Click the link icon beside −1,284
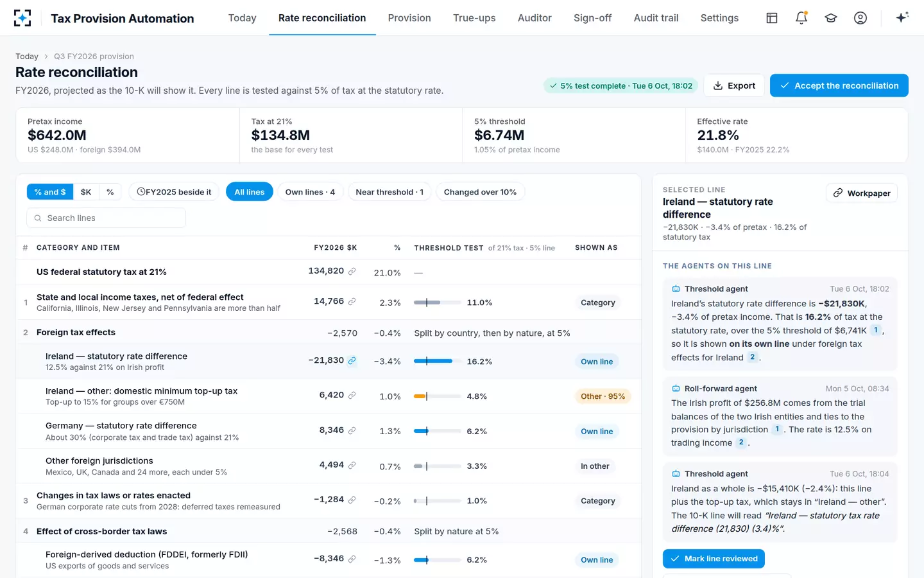This screenshot has width=924, height=578. pos(352,500)
